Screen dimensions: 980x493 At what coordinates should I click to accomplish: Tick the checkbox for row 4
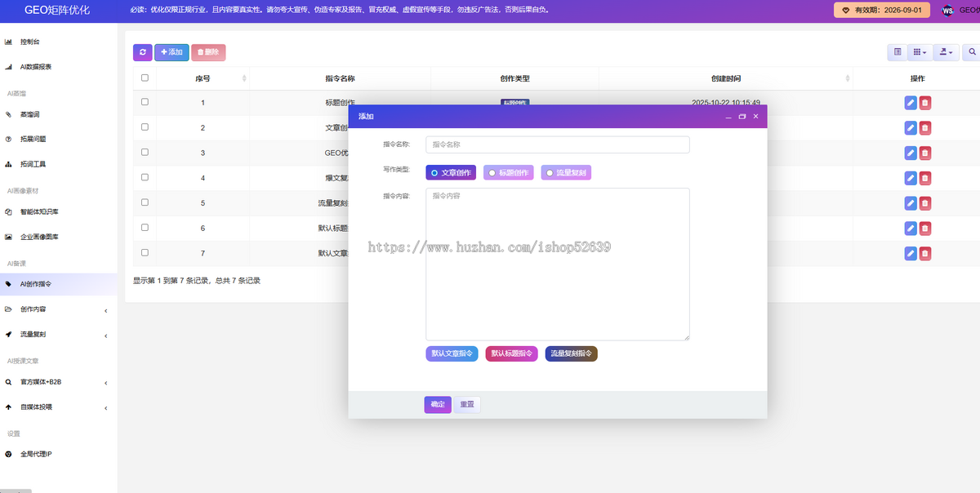click(145, 177)
